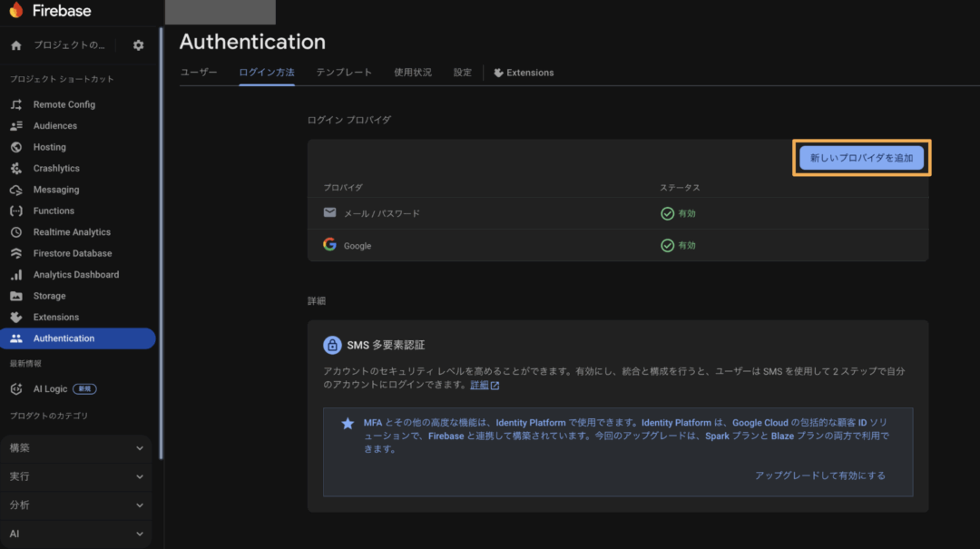Open Crashlytics from the sidebar
980x549 pixels.
[x=56, y=168]
